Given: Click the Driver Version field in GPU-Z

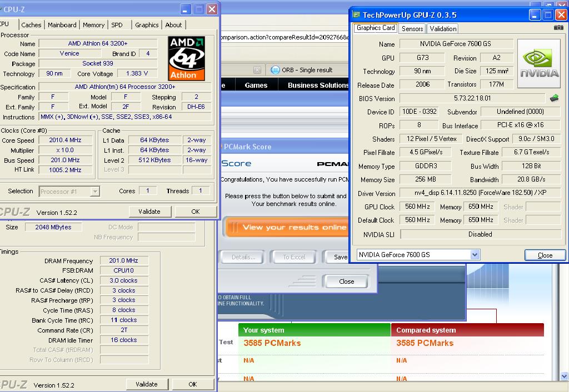Looking at the screenshot, I should (480, 193).
